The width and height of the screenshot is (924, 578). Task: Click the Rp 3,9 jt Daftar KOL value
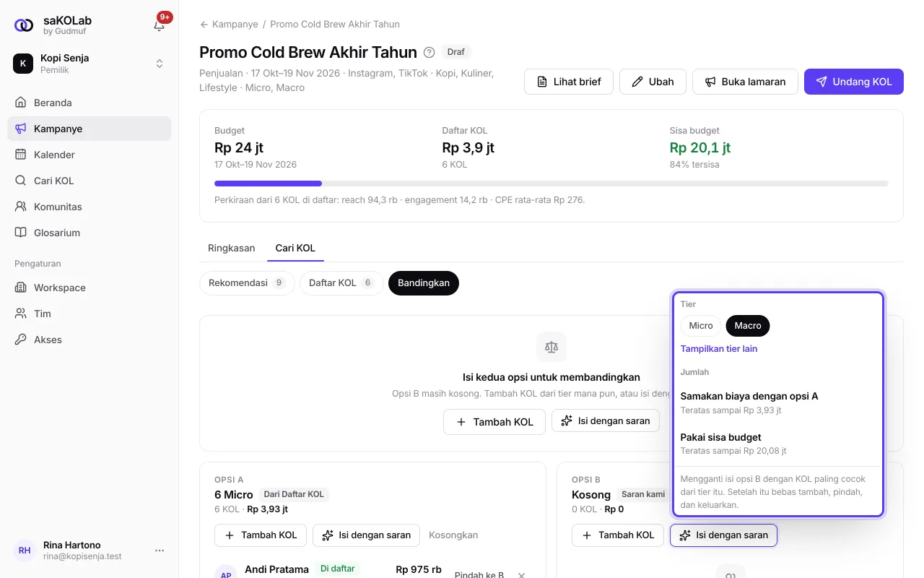pos(468,147)
